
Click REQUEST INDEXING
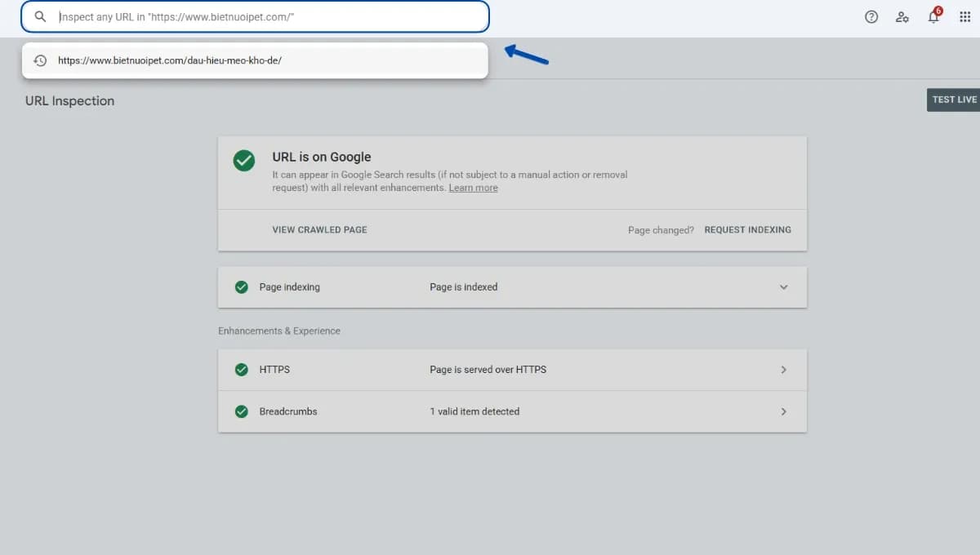click(747, 230)
